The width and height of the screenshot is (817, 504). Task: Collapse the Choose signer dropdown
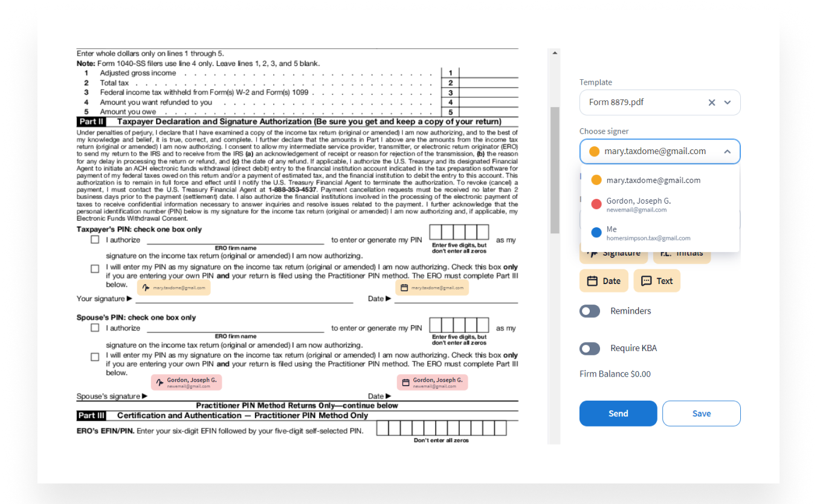pos(727,152)
